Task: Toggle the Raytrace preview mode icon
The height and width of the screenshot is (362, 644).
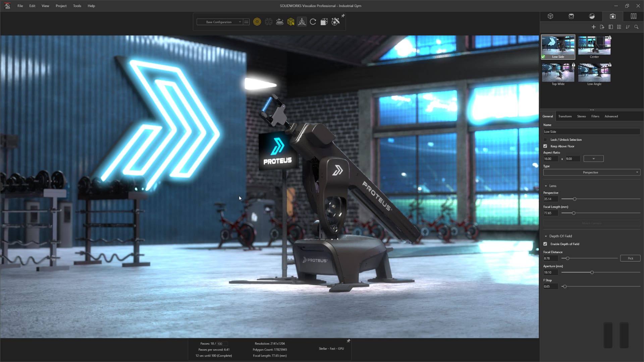Action: tap(257, 22)
